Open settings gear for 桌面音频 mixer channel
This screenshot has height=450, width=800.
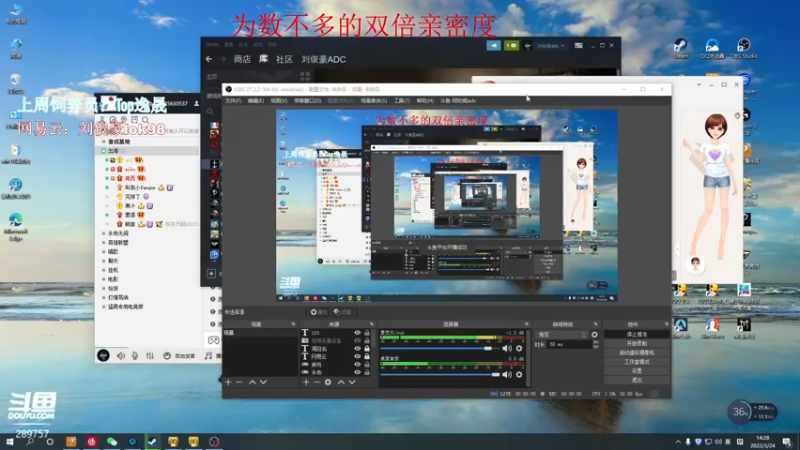(519, 374)
